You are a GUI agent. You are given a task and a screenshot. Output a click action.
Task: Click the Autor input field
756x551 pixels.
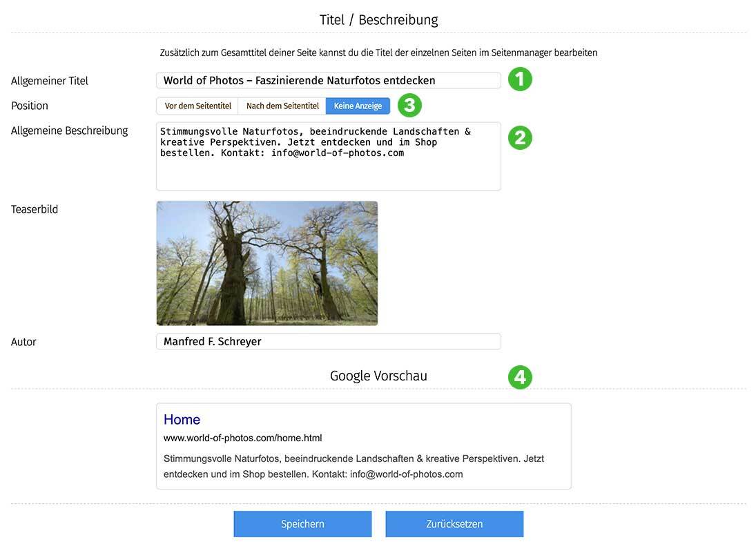point(329,341)
